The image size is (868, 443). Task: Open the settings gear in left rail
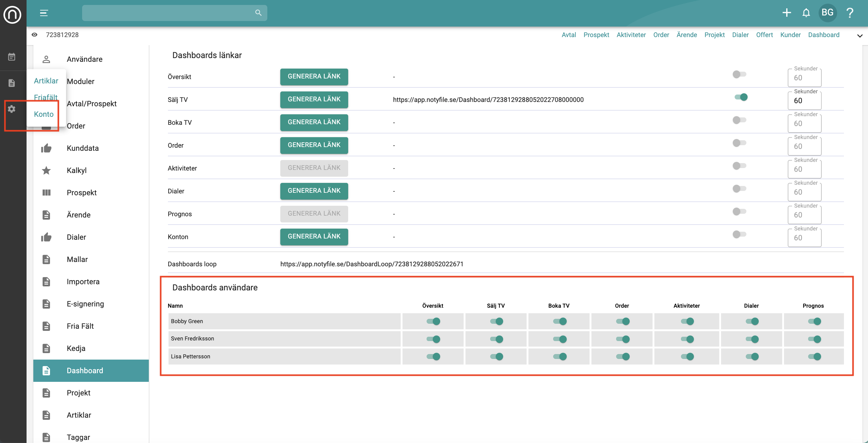tap(11, 109)
